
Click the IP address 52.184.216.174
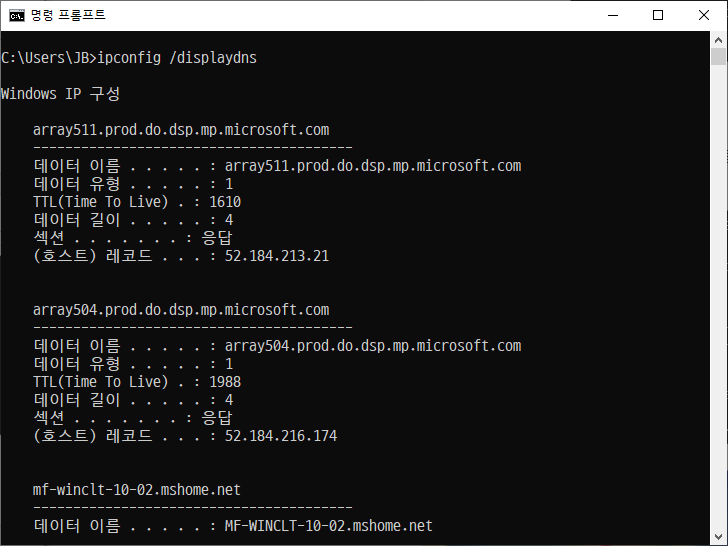pyautogui.click(x=281, y=436)
